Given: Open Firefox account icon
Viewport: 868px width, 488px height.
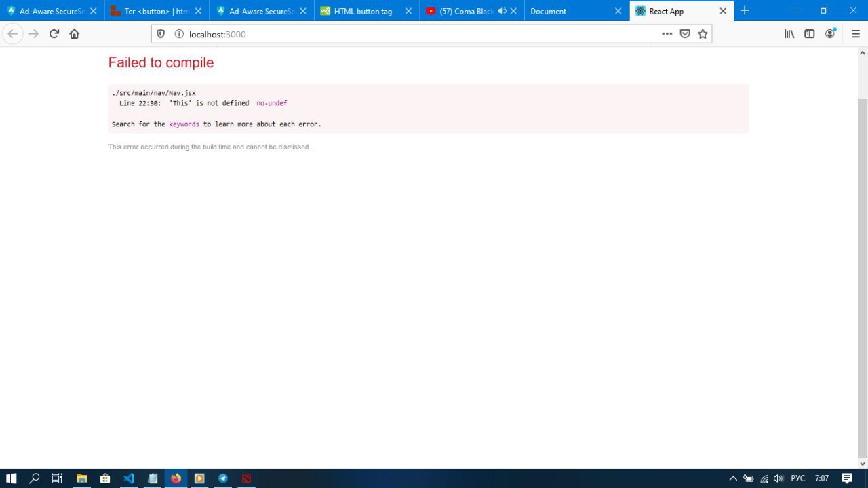Looking at the screenshot, I should (830, 34).
